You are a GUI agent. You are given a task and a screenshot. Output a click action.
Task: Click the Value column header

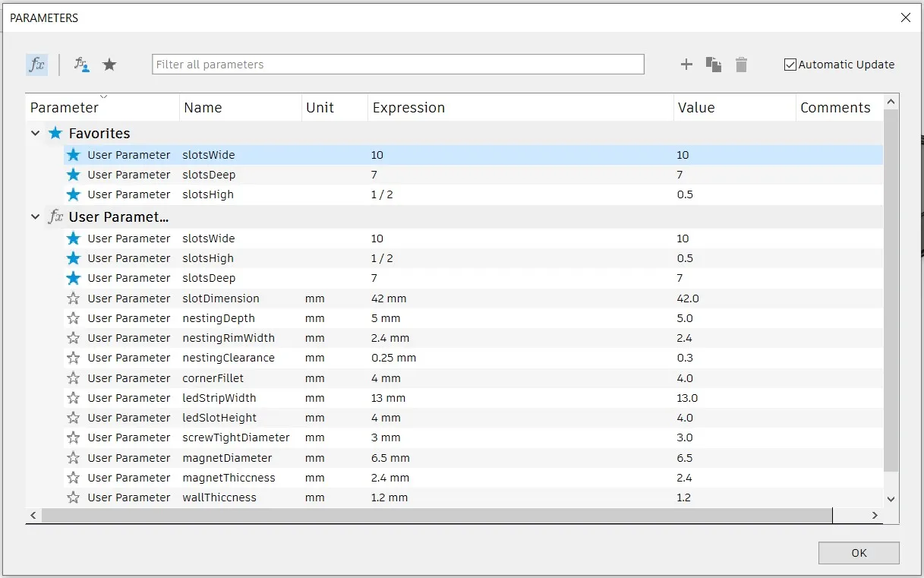(x=696, y=108)
